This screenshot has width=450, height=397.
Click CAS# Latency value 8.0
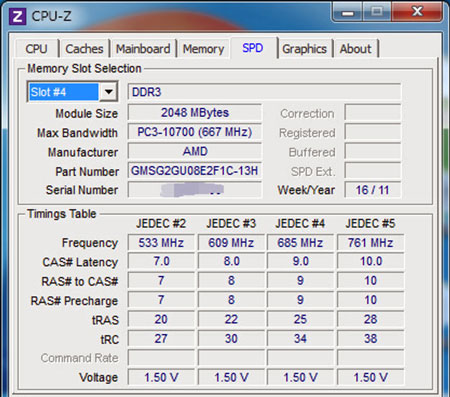[231, 261]
